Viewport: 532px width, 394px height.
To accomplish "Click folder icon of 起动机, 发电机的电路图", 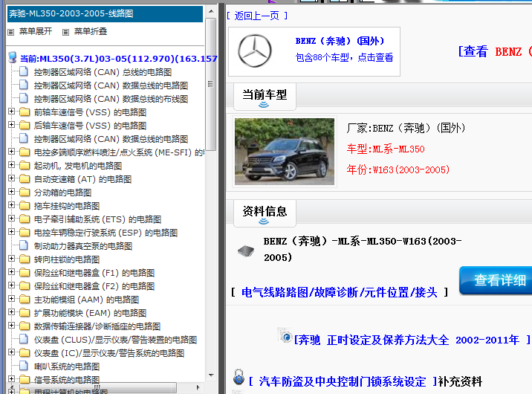I will click(25, 165).
